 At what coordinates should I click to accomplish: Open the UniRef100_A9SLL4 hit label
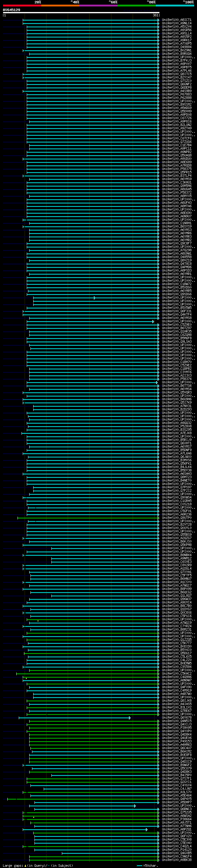pos(177,33)
